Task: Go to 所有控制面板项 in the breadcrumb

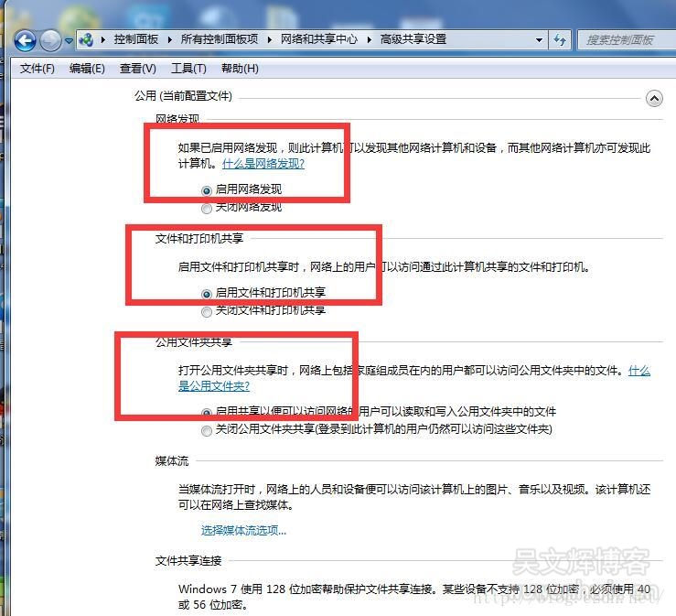Action: tap(220, 39)
